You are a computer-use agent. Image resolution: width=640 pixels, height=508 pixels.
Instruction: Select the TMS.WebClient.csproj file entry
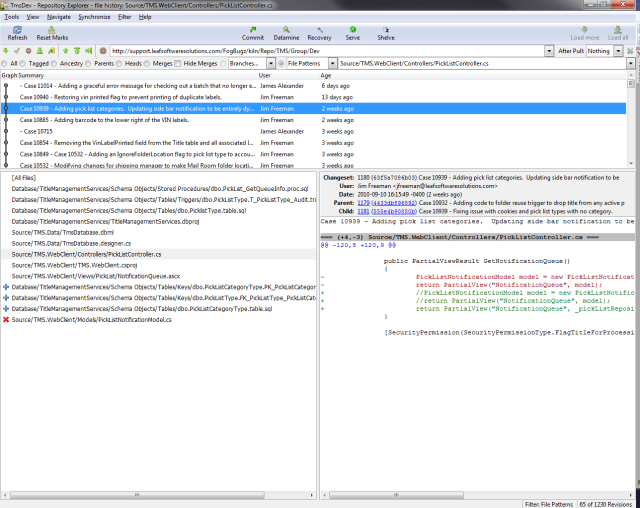74,265
